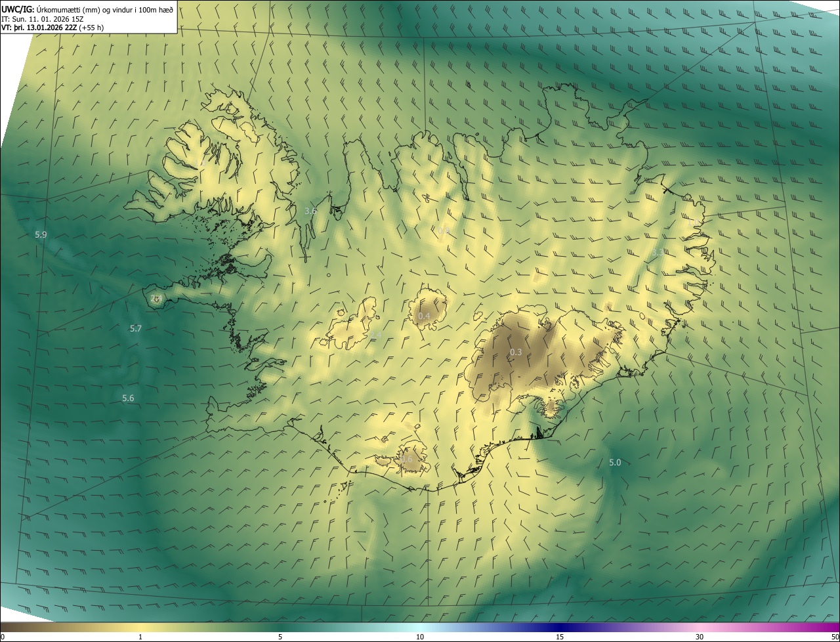The image size is (840, 642).
Task: Click the 50 tick on the color scale
Action: tap(835, 637)
